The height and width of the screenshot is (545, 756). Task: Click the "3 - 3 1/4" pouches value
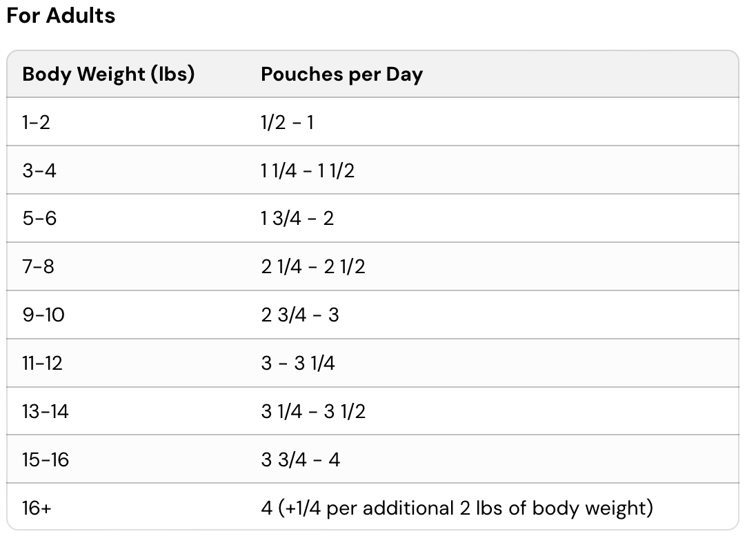point(298,364)
